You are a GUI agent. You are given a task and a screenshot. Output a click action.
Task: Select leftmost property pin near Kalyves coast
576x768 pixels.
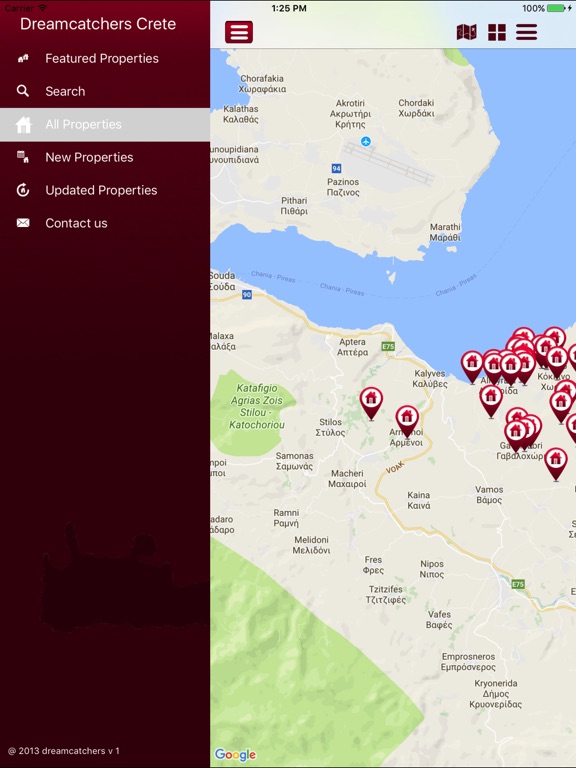click(x=472, y=367)
